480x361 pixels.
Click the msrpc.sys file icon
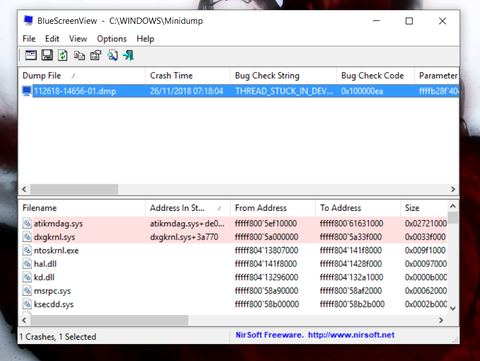[27, 291]
